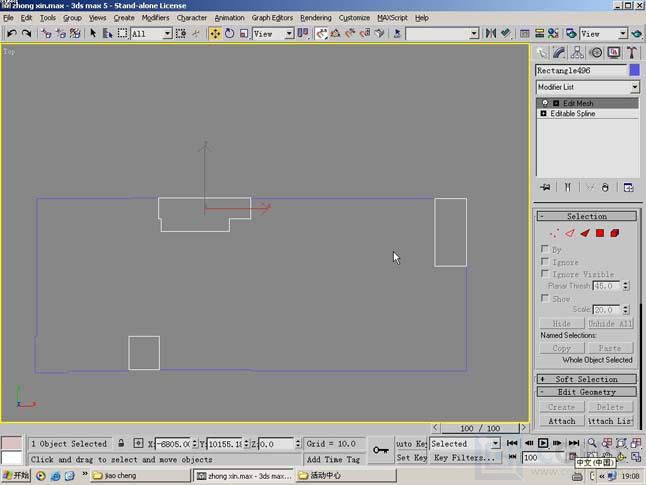The height and width of the screenshot is (485, 646).
Task: Click the Add Time Tag field
Action: (334, 459)
